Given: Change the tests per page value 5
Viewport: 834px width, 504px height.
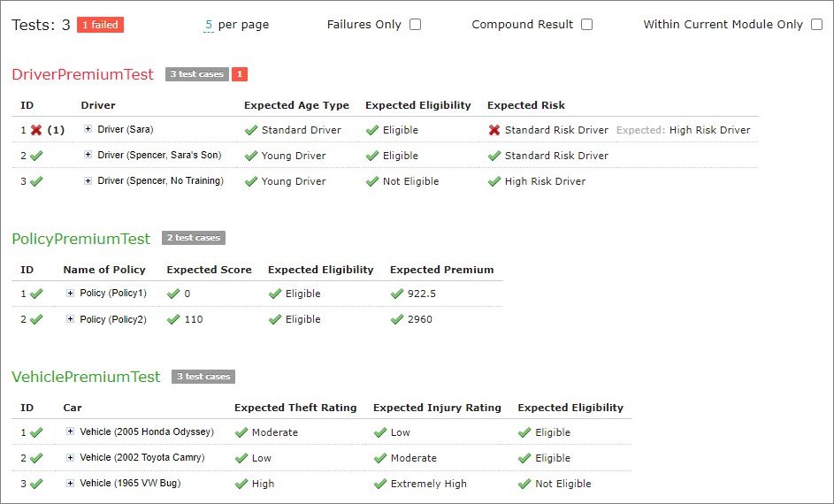Looking at the screenshot, I should pos(209,25).
